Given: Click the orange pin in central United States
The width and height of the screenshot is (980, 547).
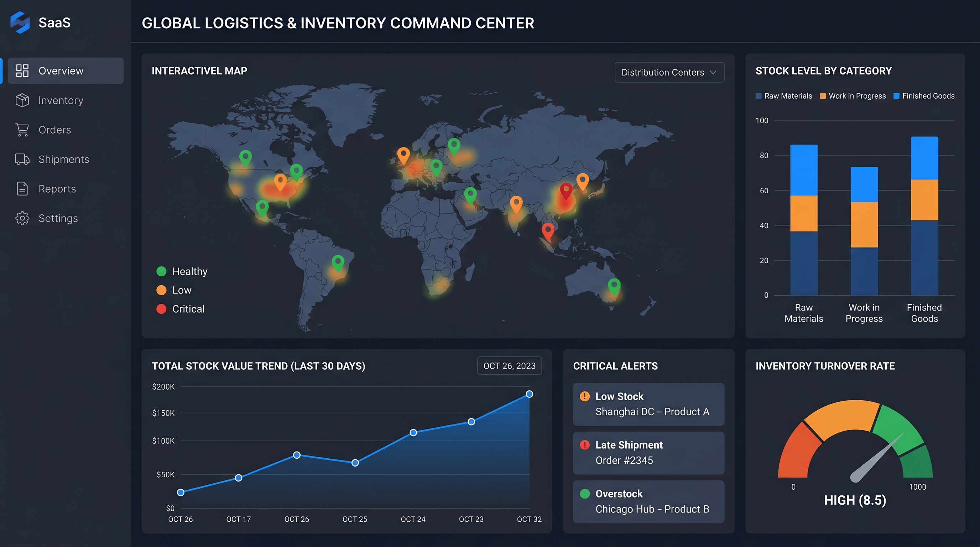Looking at the screenshot, I should tap(280, 182).
